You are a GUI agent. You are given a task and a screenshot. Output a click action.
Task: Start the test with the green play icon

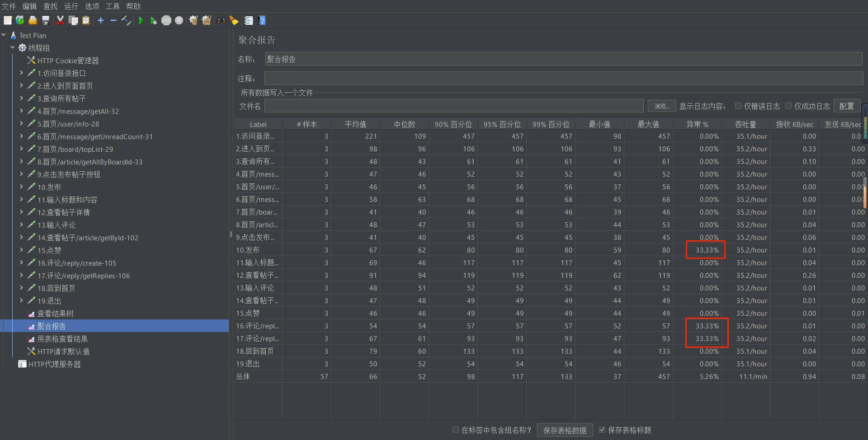pos(141,20)
